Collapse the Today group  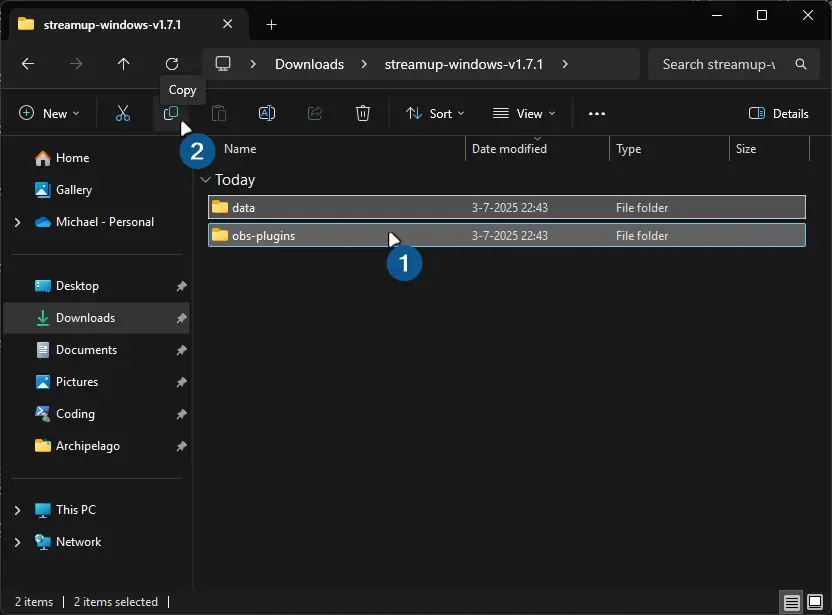click(x=206, y=180)
